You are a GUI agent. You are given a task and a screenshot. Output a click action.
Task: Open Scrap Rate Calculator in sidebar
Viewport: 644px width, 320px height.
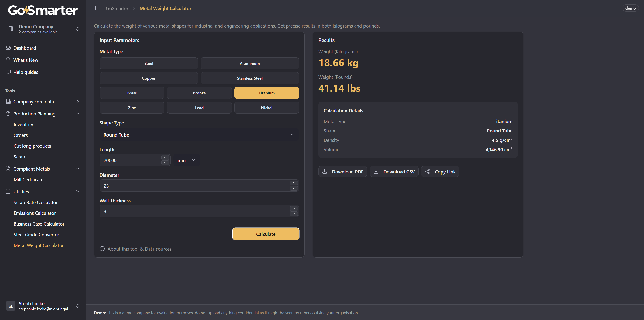[x=36, y=203]
